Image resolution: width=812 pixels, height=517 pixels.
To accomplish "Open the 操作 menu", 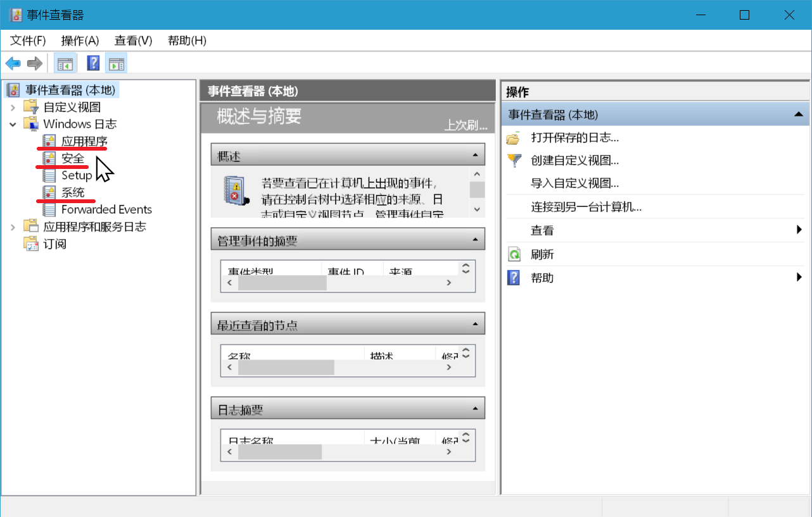I will click(x=79, y=40).
